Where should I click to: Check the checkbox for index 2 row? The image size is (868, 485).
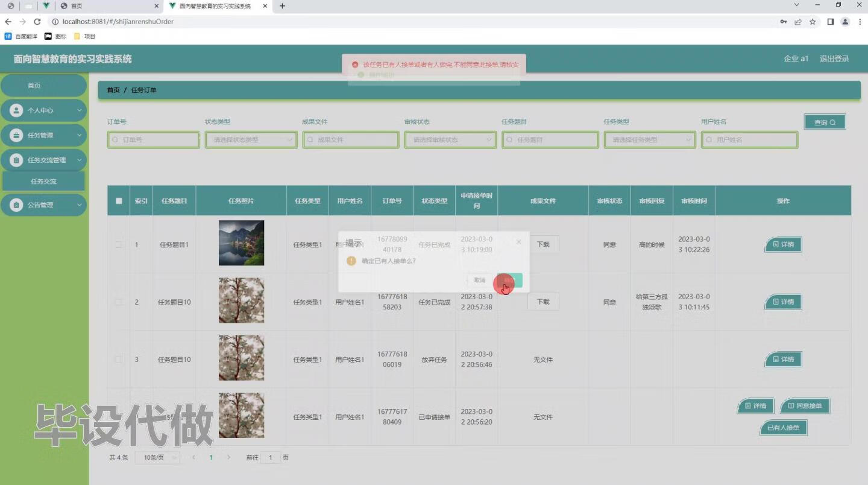pyautogui.click(x=119, y=302)
